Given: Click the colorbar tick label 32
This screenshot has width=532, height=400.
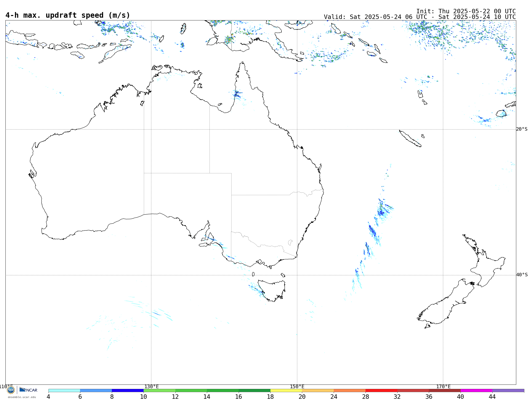Looking at the screenshot, I should pos(397,397).
